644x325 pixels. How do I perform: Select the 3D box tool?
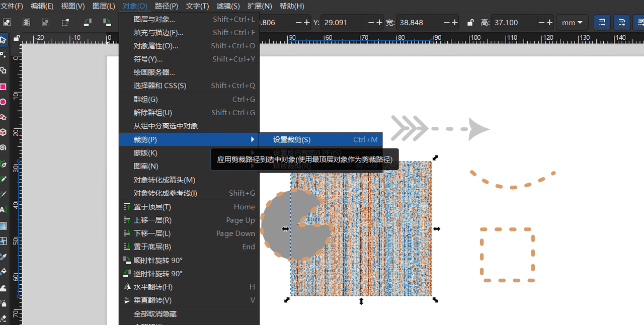point(3,132)
